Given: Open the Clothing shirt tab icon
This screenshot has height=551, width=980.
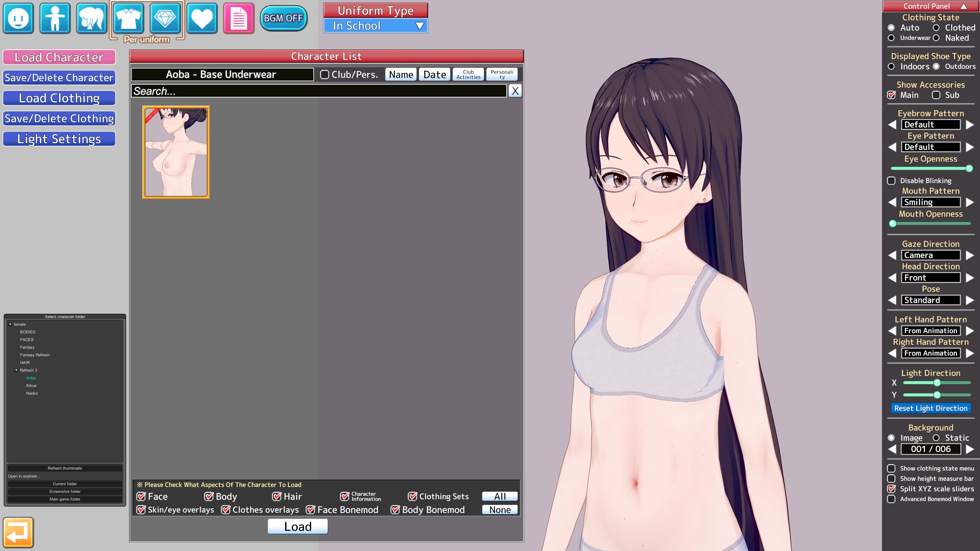Looking at the screenshot, I should tap(129, 18).
